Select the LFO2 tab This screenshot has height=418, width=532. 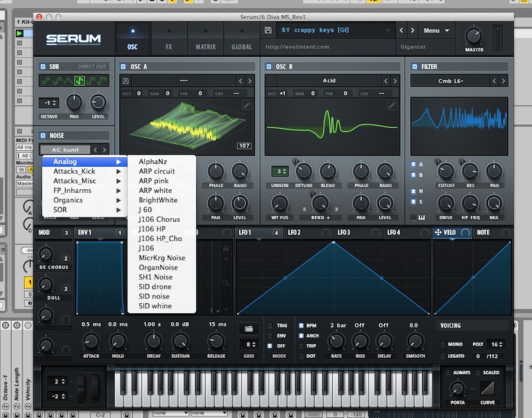click(309, 232)
